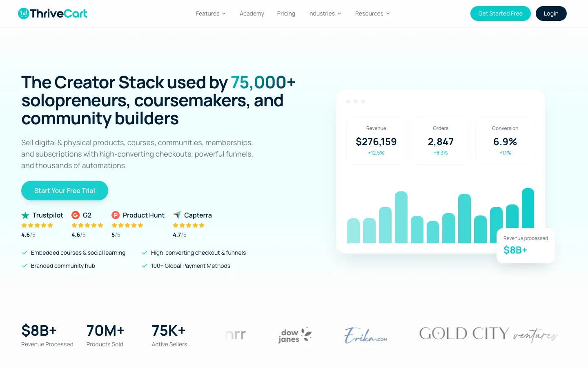Image resolution: width=588 pixels, height=368 pixels.
Task: Click the Start Your Free Trial button
Action: (65, 191)
